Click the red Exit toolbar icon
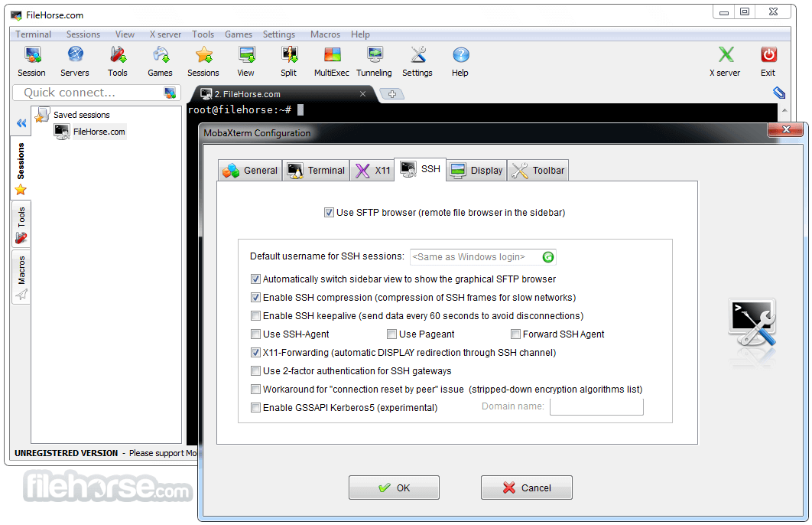The height and width of the screenshot is (525, 812). pos(768,61)
